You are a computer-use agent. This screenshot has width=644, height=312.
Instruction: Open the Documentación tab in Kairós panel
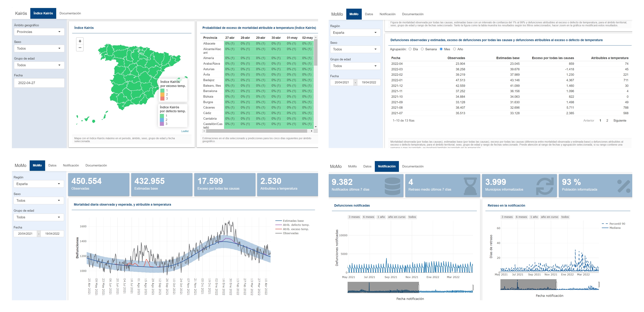click(x=70, y=13)
